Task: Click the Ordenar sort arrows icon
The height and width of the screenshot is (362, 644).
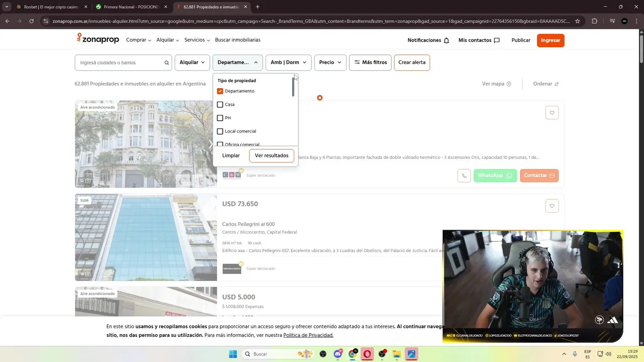Action: [556, 84]
